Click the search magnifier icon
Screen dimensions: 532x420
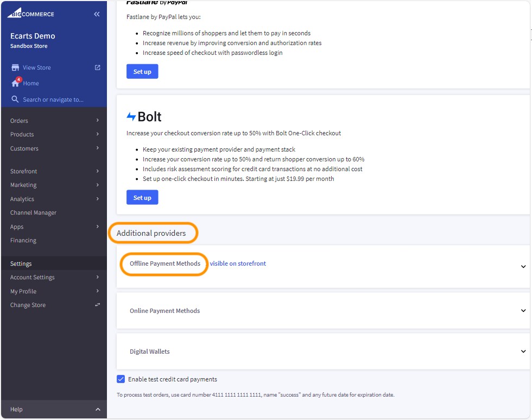(15, 99)
